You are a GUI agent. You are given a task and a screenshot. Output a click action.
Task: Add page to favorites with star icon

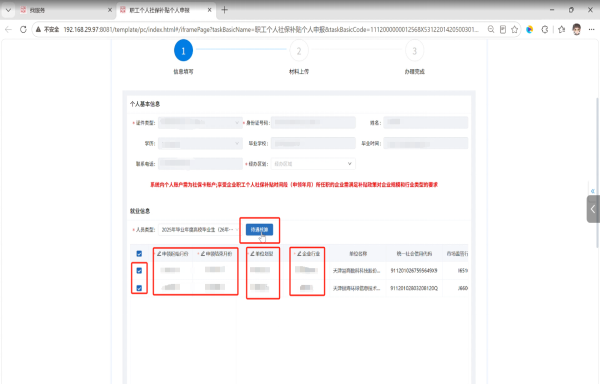tap(515, 29)
